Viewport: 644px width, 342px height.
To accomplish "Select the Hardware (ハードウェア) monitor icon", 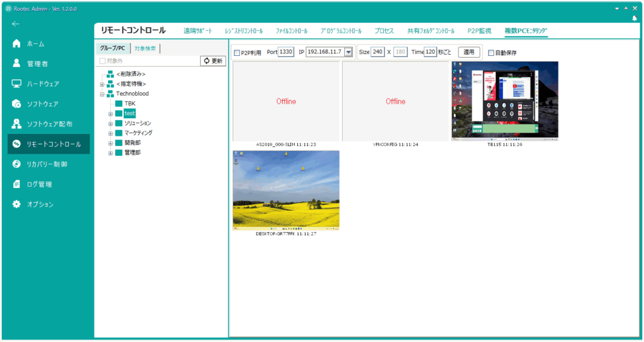I will [17, 84].
